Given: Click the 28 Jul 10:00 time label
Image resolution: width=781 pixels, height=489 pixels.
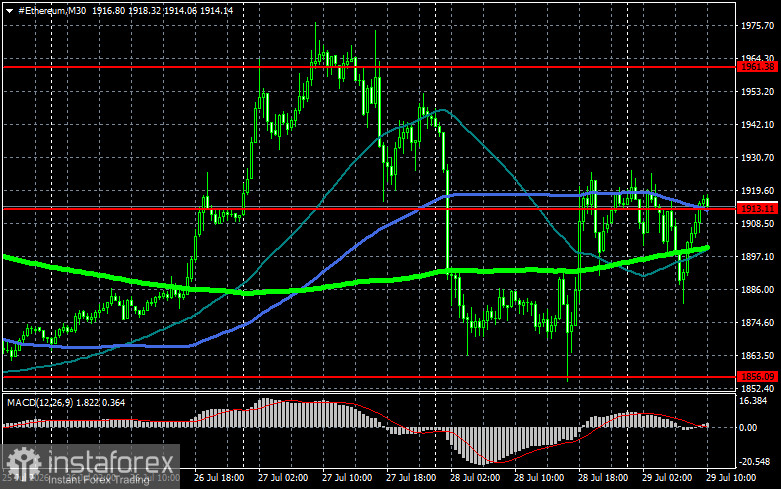Looking at the screenshot, I should click(x=539, y=478).
